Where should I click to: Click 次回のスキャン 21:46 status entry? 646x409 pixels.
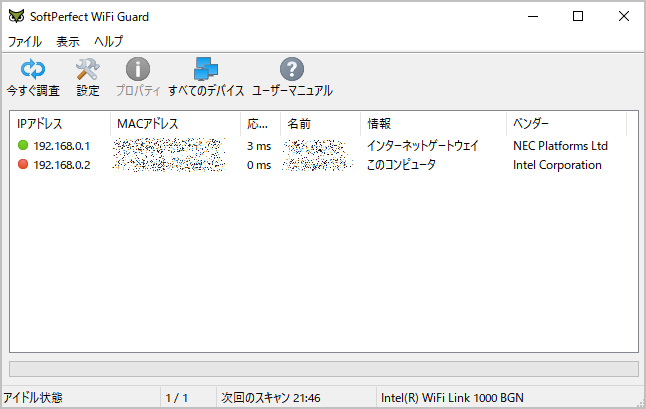(271, 398)
